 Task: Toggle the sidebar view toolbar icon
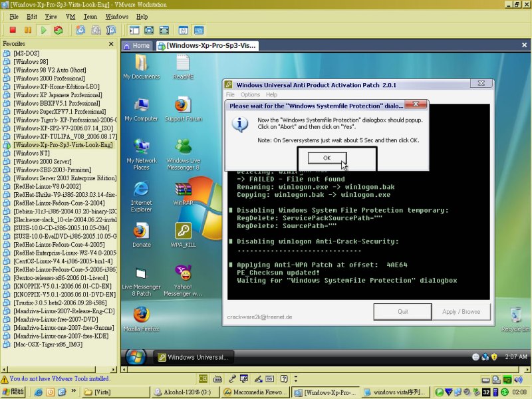pos(134,30)
